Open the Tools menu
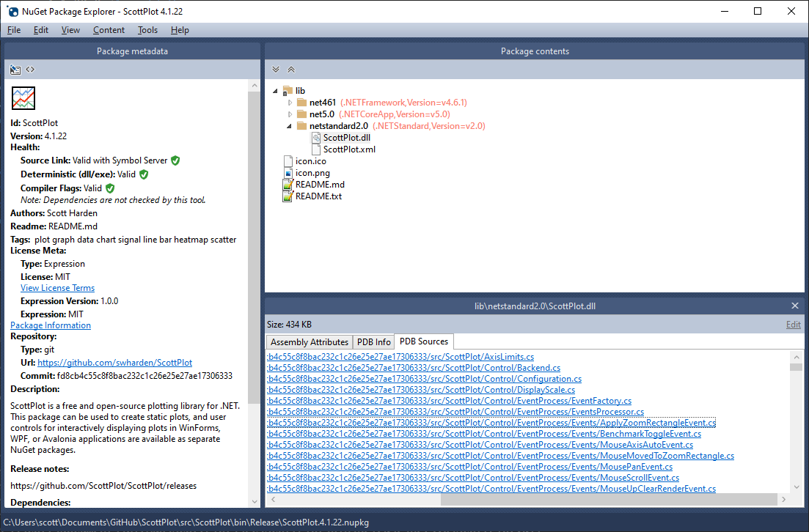This screenshot has height=532, width=809. click(x=147, y=30)
